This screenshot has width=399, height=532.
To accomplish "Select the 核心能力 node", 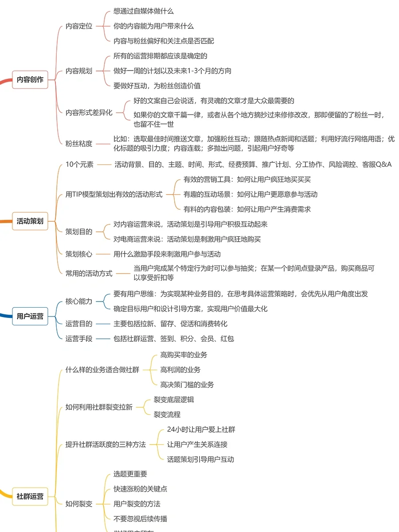I will (79, 301).
